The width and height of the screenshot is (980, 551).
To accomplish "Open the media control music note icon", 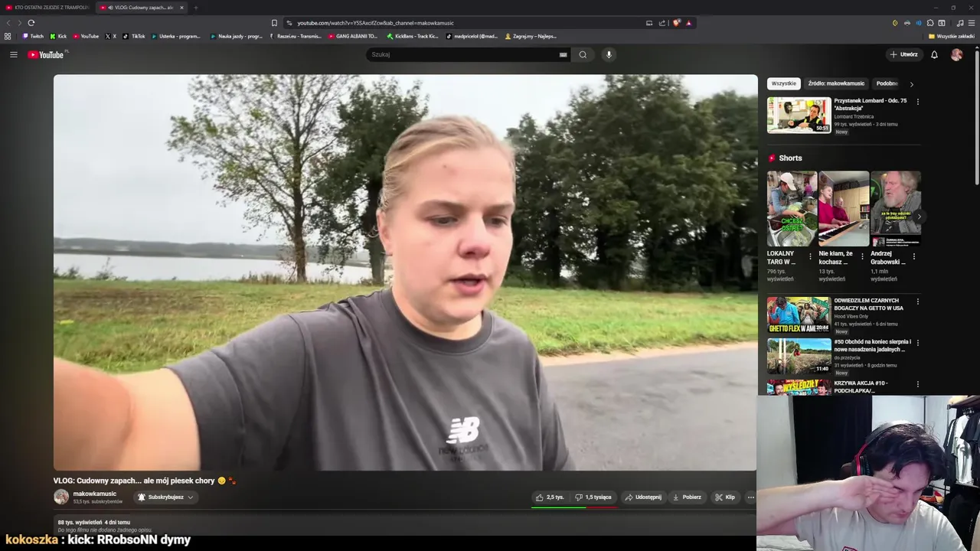I will (960, 23).
